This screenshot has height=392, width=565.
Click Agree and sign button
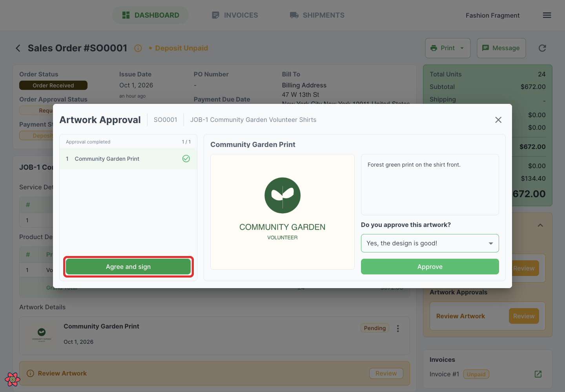pos(128,267)
